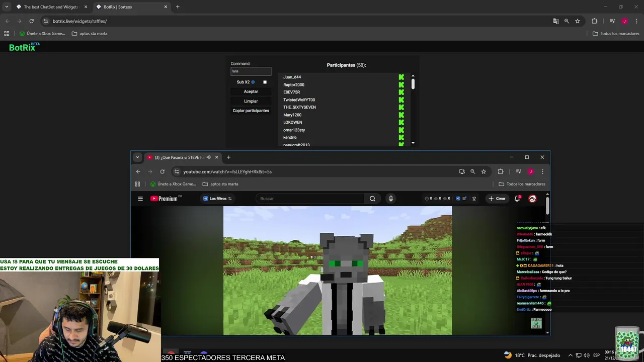This screenshot has width=644, height=362.
Task: Switch to The best ChatBot and Widgets tab
Action: [x=50, y=7]
